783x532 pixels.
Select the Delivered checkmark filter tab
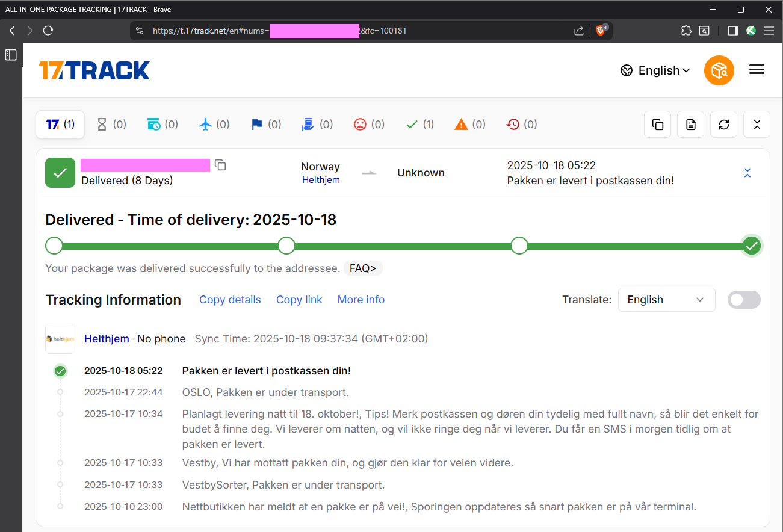tap(420, 125)
